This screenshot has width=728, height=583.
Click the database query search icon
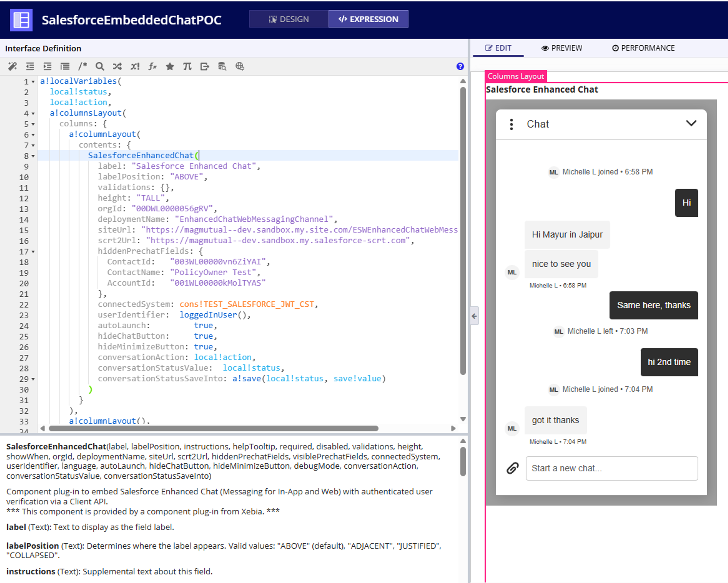coord(222,66)
